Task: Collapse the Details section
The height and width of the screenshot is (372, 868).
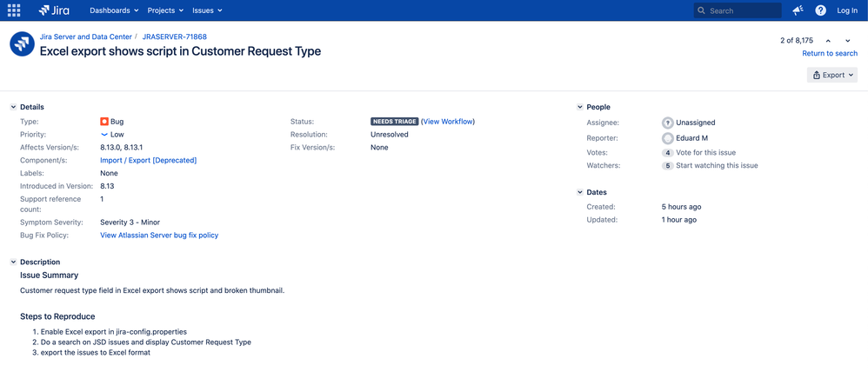Action: [x=13, y=107]
